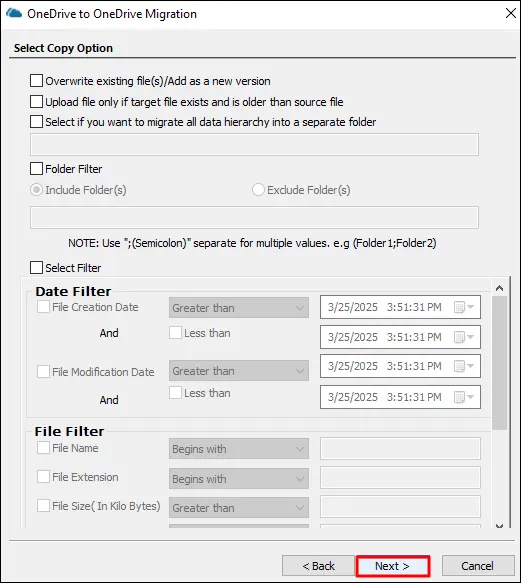Click File Modification Date greater than datetime field
The height and width of the screenshot is (583, 521).
400,366
